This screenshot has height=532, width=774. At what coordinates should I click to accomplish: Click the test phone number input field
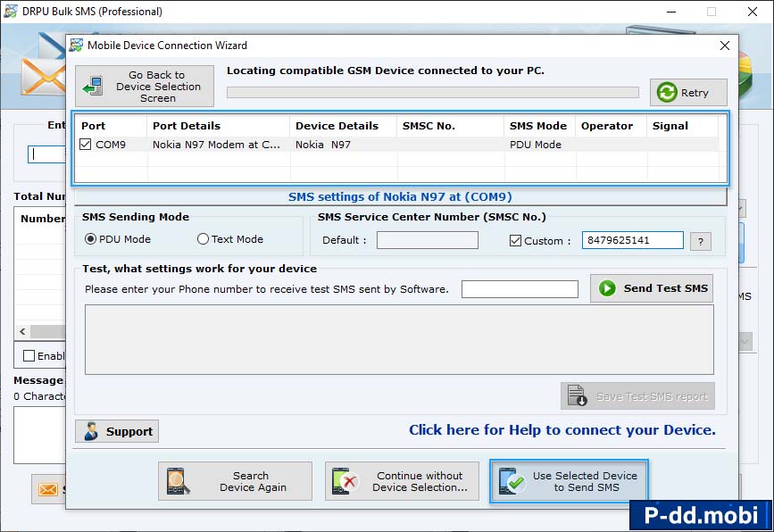520,289
